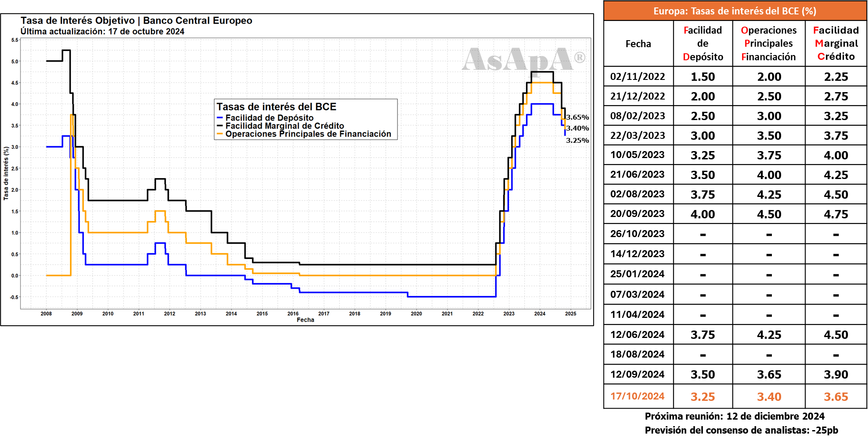
Task: Click the orange 3.25 value in last row
Action: click(x=703, y=397)
